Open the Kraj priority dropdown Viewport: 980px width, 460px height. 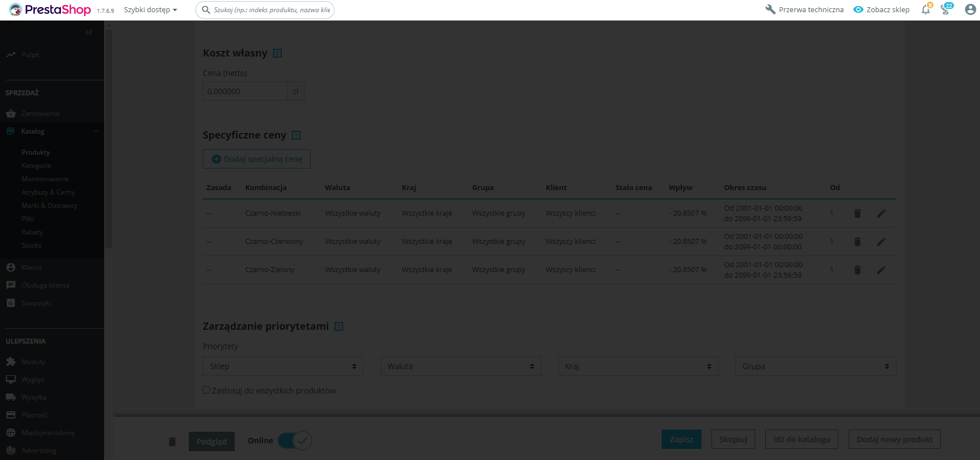pos(638,366)
